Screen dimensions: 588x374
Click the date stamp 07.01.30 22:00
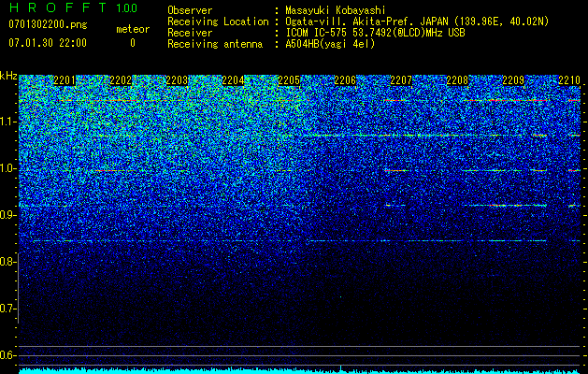(x=48, y=43)
